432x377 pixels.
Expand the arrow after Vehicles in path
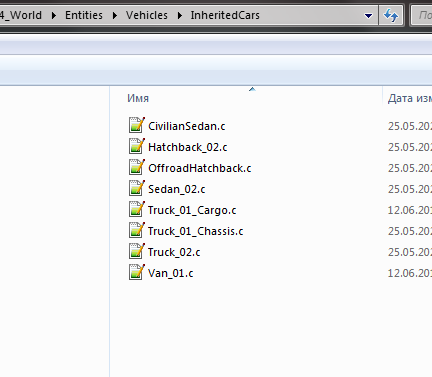[x=180, y=15]
